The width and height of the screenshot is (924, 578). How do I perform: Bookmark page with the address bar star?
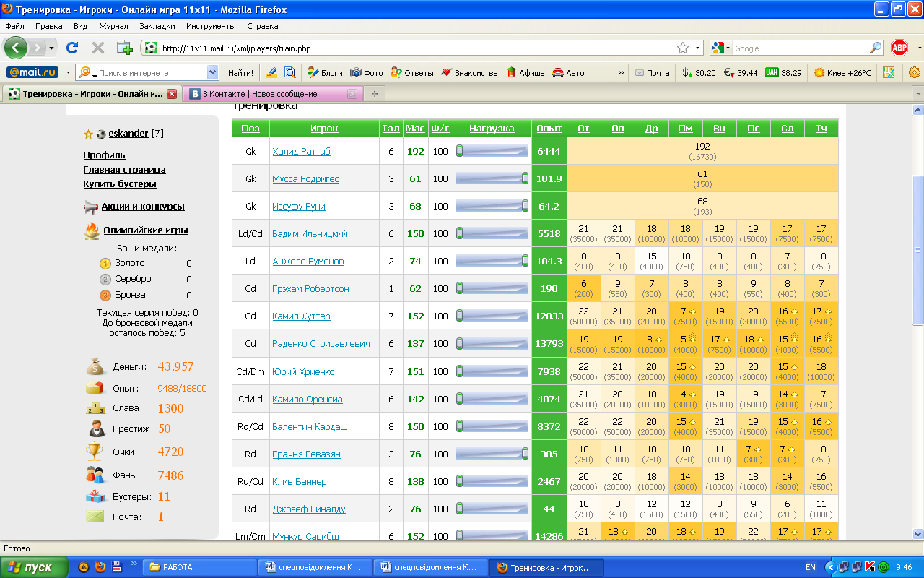682,48
